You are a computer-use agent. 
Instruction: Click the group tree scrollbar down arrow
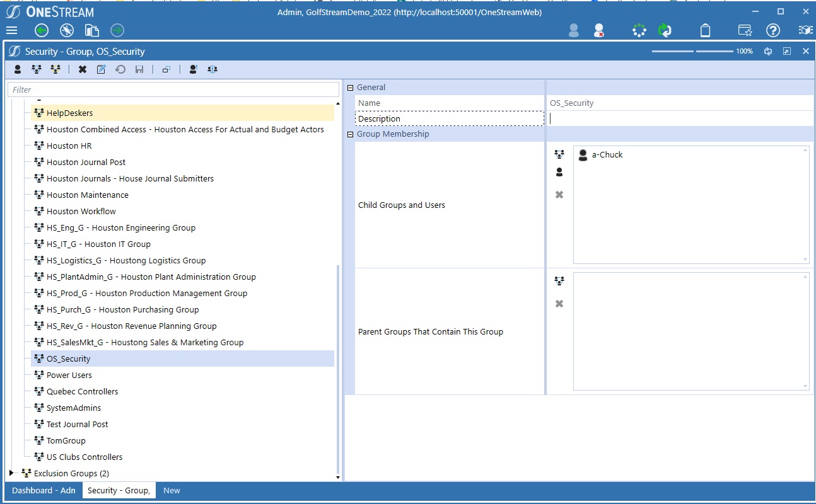pyautogui.click(x=338, y=478)
